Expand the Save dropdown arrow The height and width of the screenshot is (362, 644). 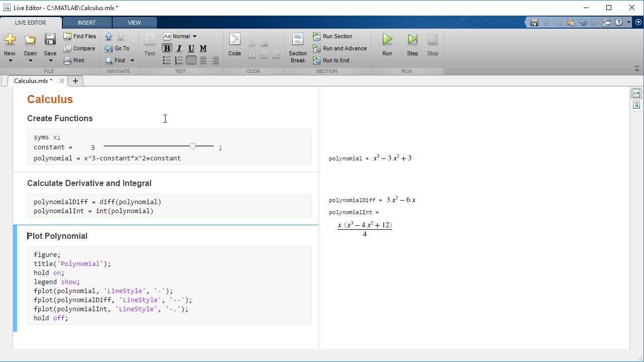coord(50,61)
